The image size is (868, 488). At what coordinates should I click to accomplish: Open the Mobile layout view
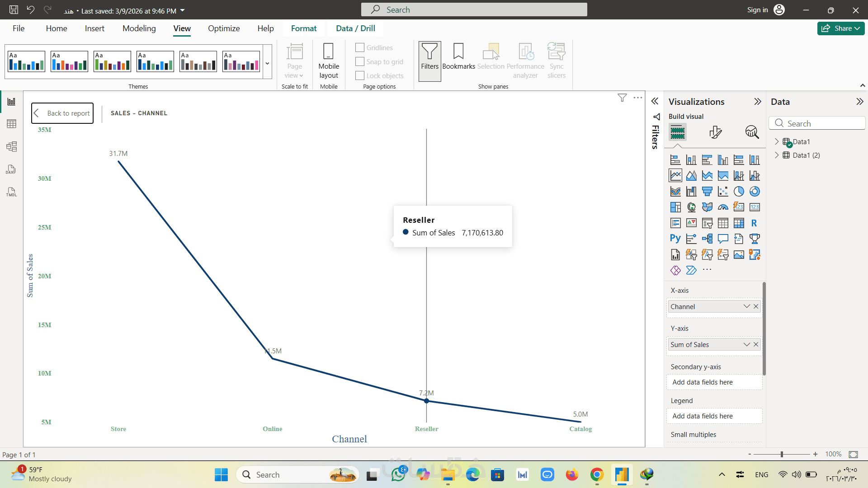click(x=329, y=61)
